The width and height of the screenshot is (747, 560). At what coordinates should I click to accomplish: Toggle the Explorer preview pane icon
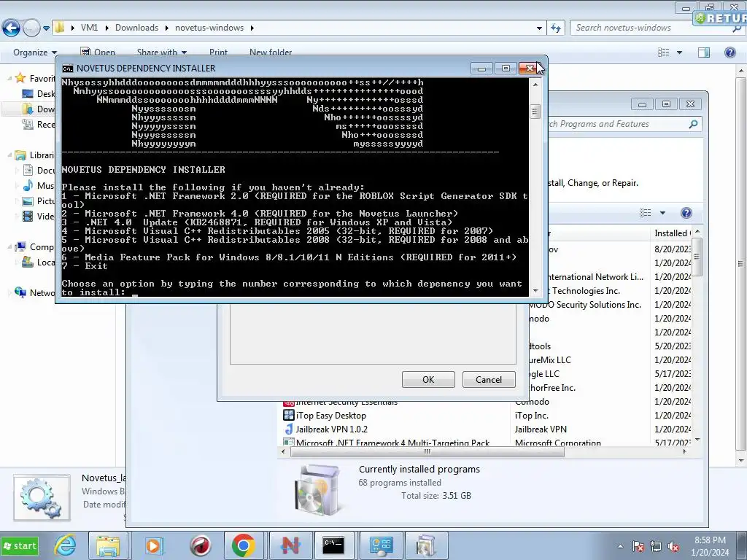pos(704,52)
